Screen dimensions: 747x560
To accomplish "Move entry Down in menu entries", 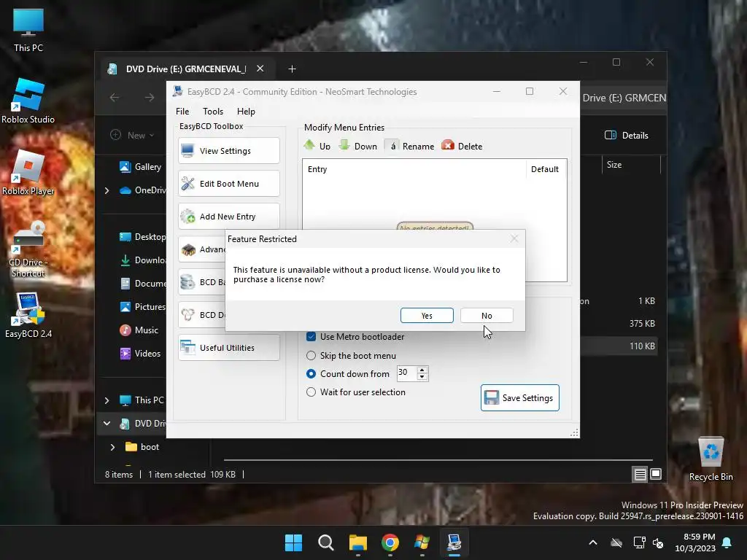I will pyautogui.click(x=357, y=146).
